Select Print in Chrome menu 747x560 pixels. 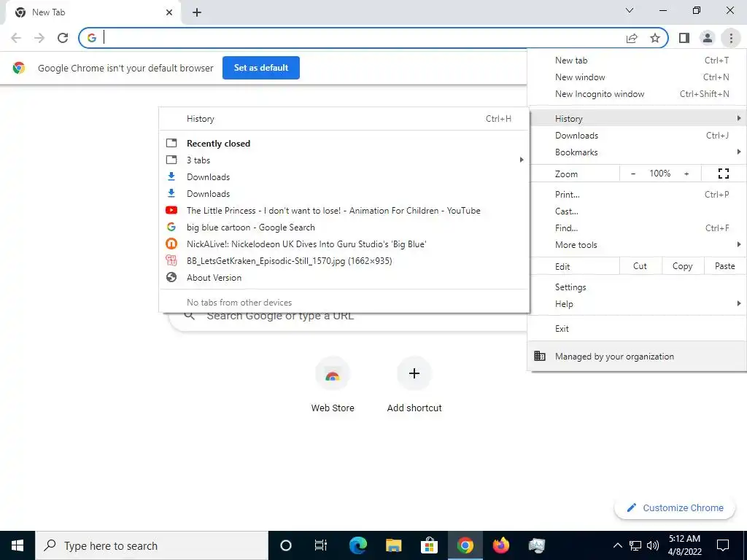637,194
